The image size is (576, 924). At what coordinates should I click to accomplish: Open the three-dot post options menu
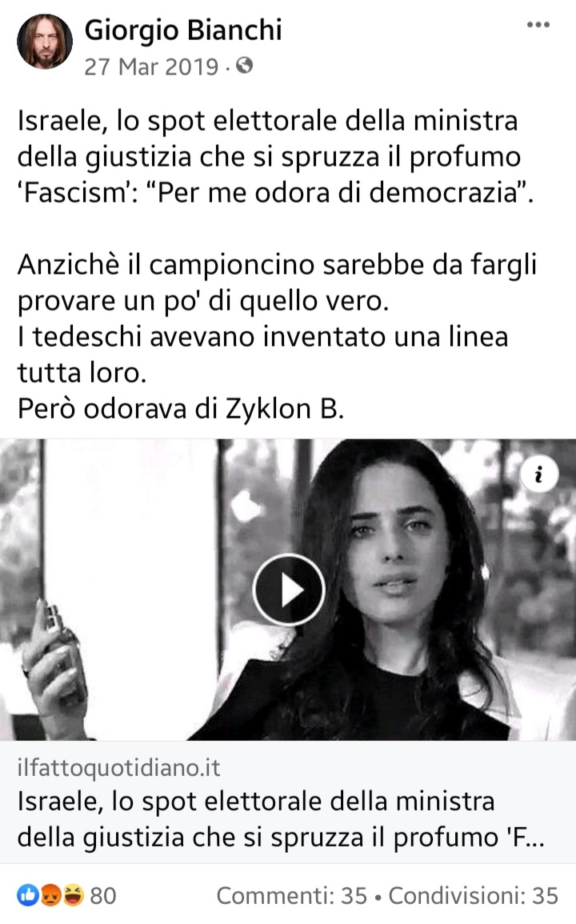(x=538, y=25)
